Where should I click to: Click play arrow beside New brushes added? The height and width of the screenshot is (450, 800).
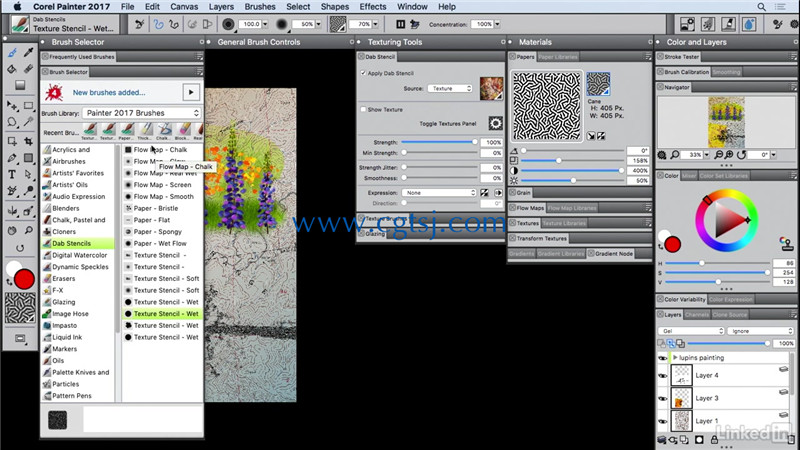point(191,92)
